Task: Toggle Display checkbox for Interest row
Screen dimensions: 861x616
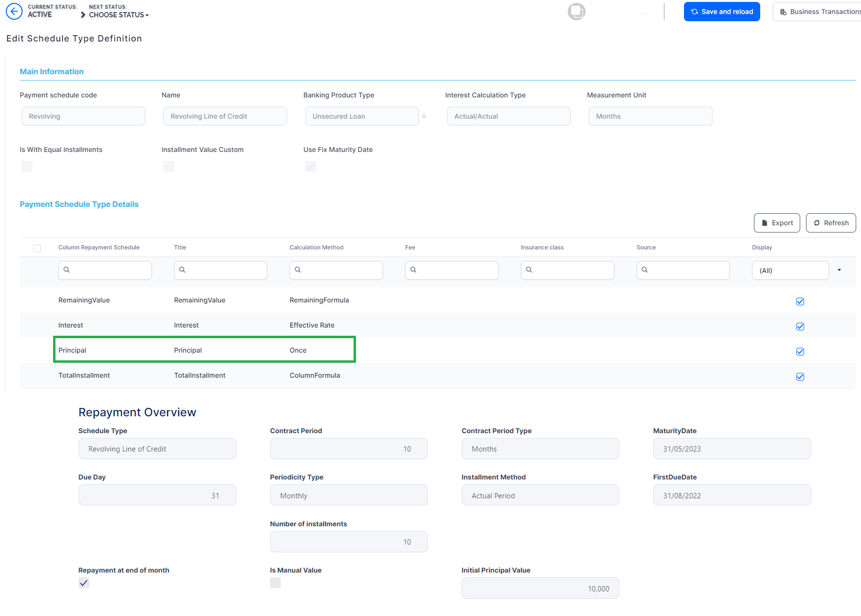Action: 800,327
